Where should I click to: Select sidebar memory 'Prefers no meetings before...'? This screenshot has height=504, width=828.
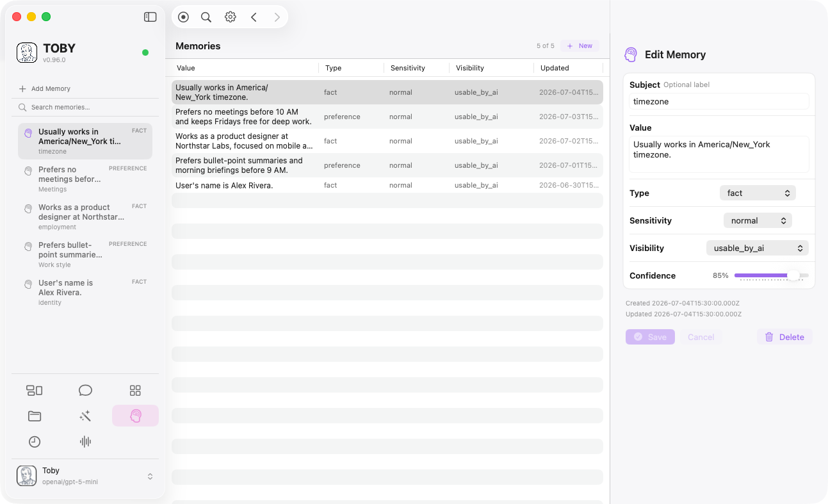pyautogui.click(x=85, y=179)
